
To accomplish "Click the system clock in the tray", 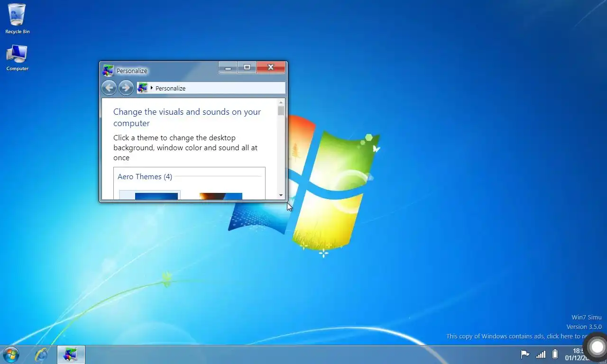I will (x=575, y=355).
